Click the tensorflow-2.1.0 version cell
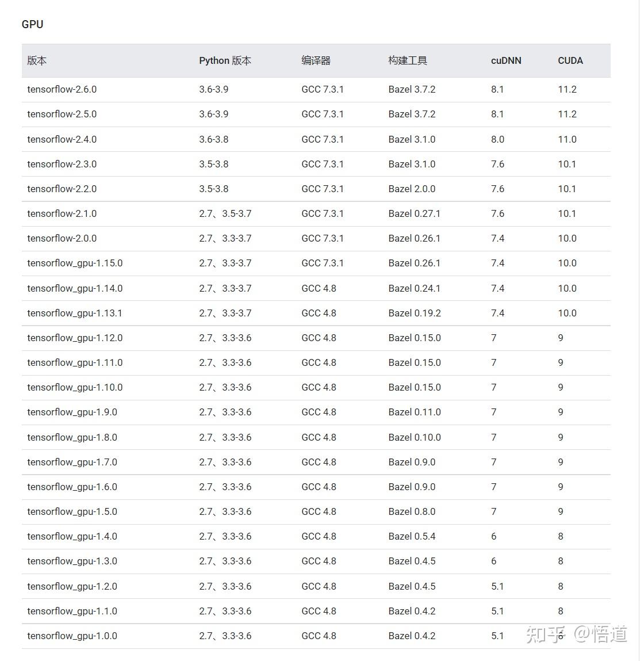This screenshot has height=661, width=644. tap(62, 214)
